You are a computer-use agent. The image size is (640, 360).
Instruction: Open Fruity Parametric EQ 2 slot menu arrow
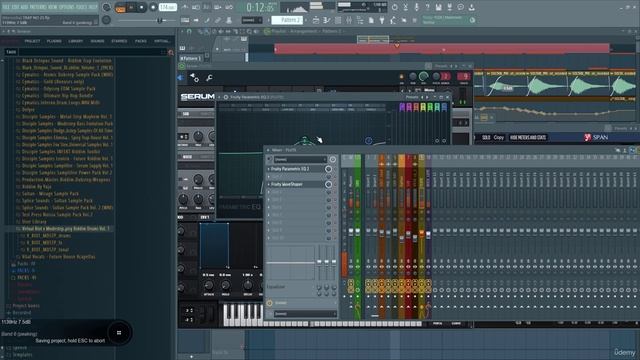point(269,169)
